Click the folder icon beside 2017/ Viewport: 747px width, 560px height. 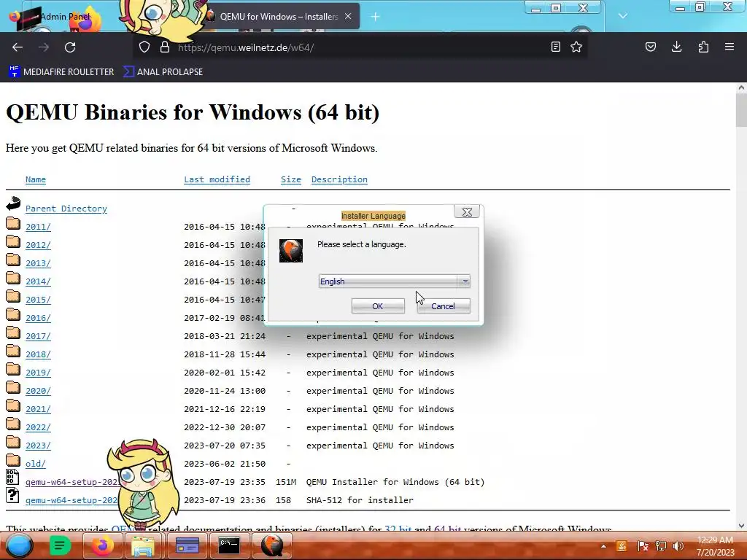click(x=13, y=332)
